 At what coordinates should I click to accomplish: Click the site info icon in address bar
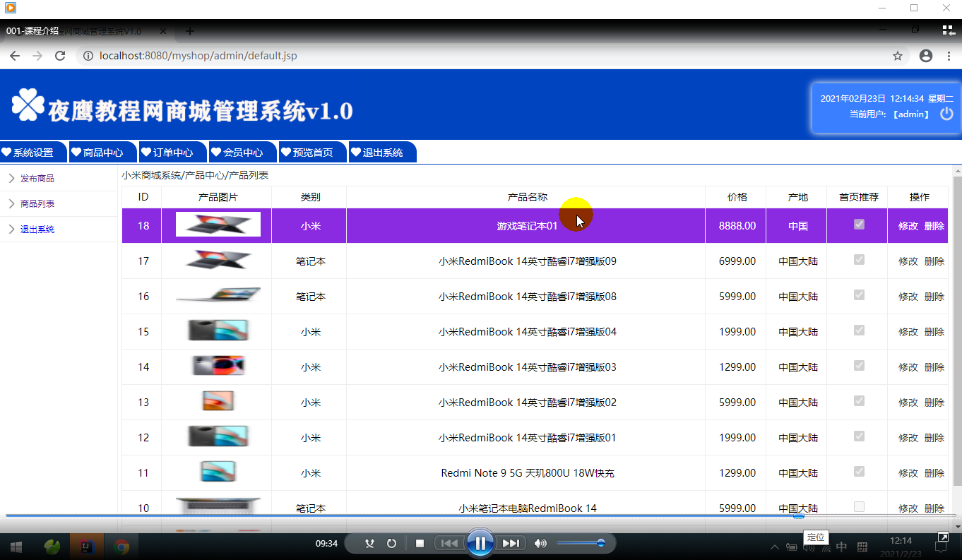(88, 56)
